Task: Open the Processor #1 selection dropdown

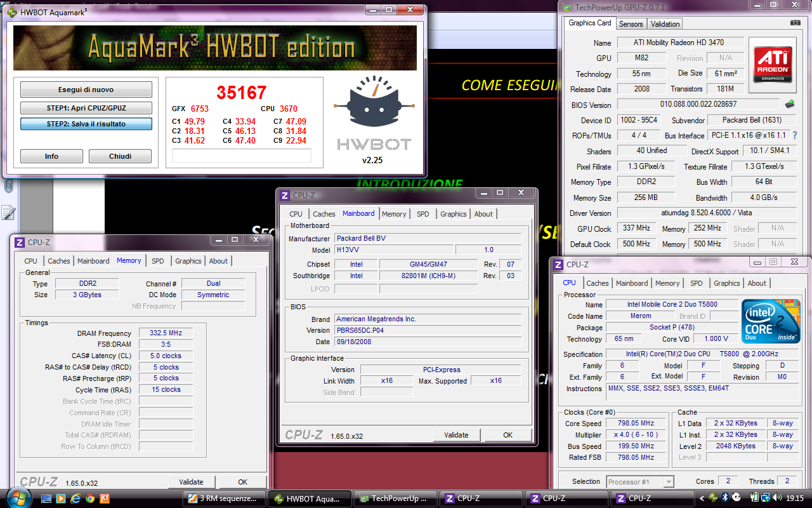Action: [x=639, y=482]
